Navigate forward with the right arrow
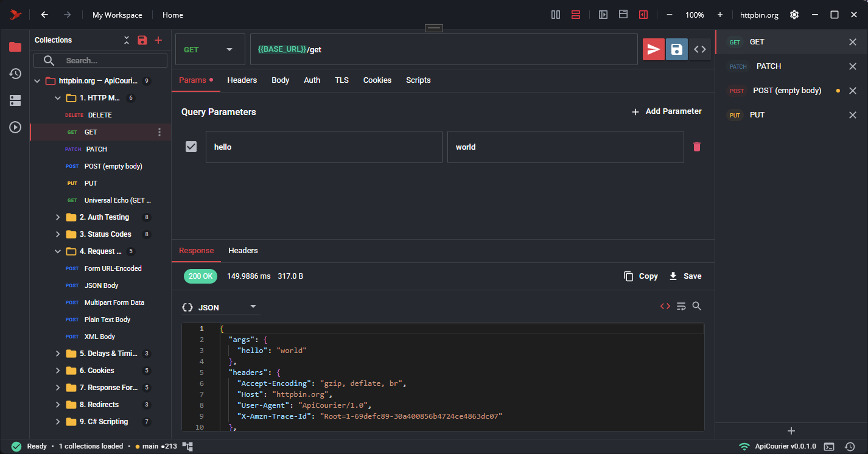This screenshot has width=868, height=454. tap(68, 15)
